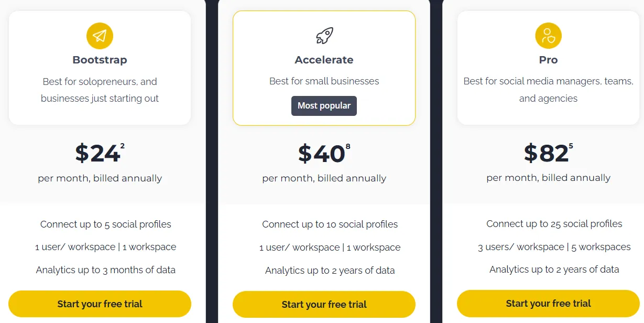Click the 'Connect up to 10 social profiles' text

(x=330, y=224)
